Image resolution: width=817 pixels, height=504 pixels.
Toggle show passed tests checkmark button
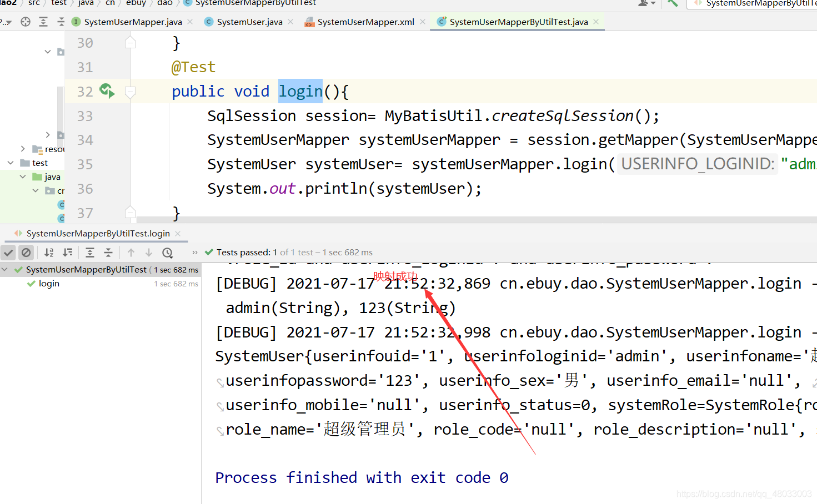[8, 253]
